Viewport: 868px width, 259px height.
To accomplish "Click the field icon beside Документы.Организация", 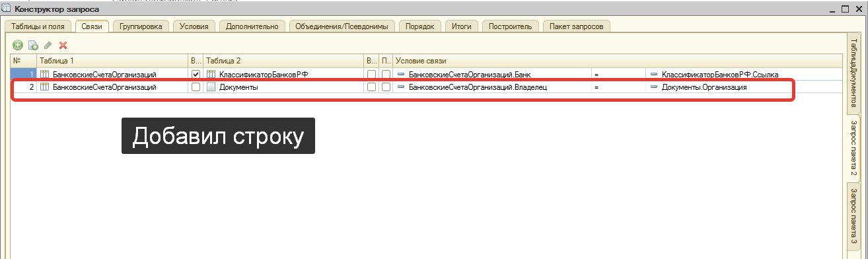I will 654,87.
